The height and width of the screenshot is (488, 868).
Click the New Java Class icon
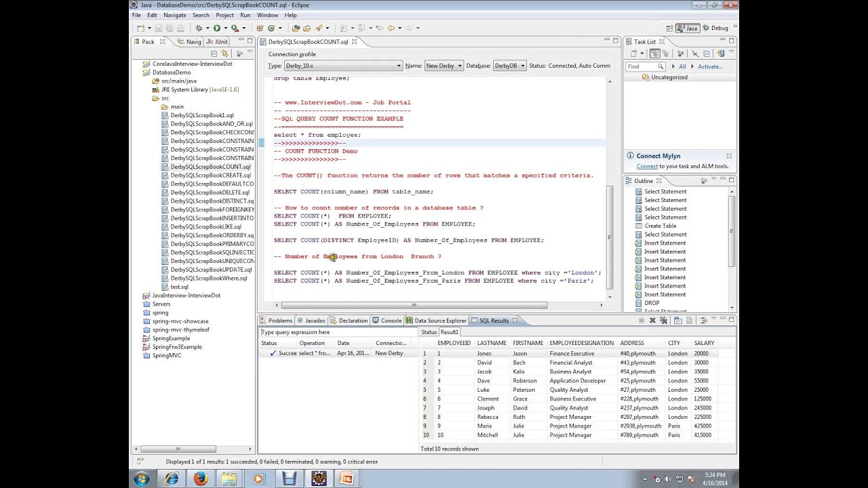pos(271,28)
